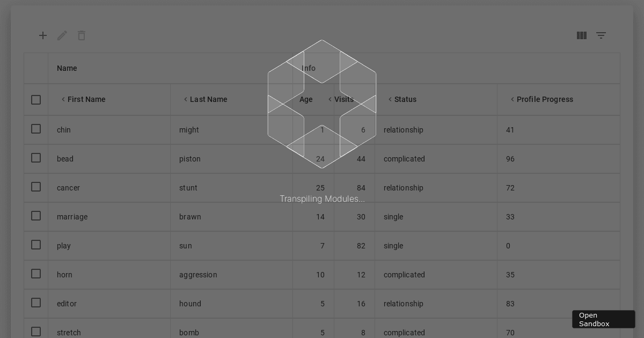This screenshot has height=338, width=644.
Task: Collapse the First Name column chevron
Action: (63, 99)
